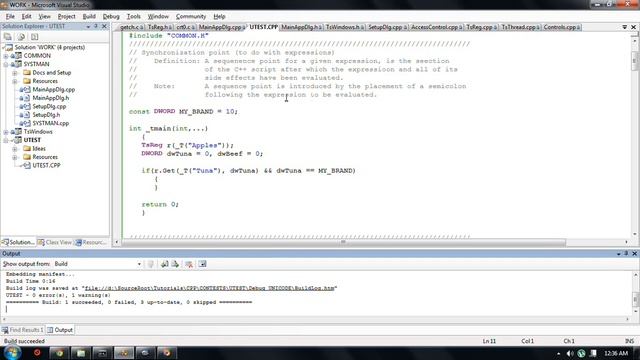Switch to Visual Studio taskbar button

(x=124, y=353)
